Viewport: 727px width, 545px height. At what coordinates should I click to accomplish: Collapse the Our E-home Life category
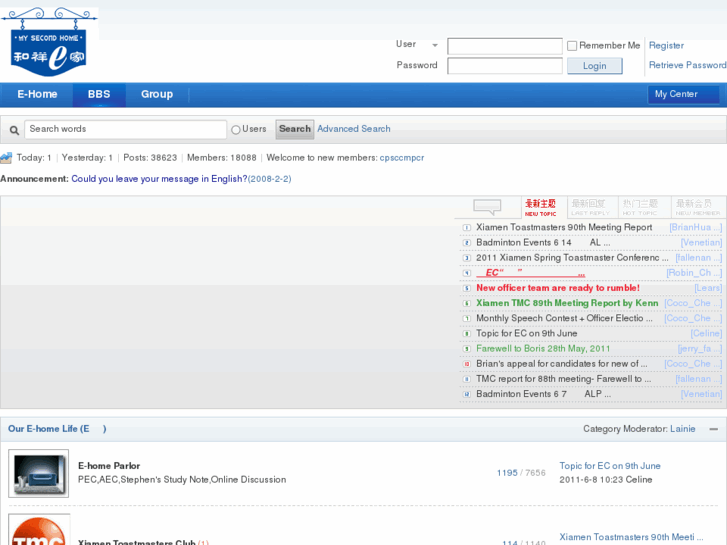(x=714, y=429)
